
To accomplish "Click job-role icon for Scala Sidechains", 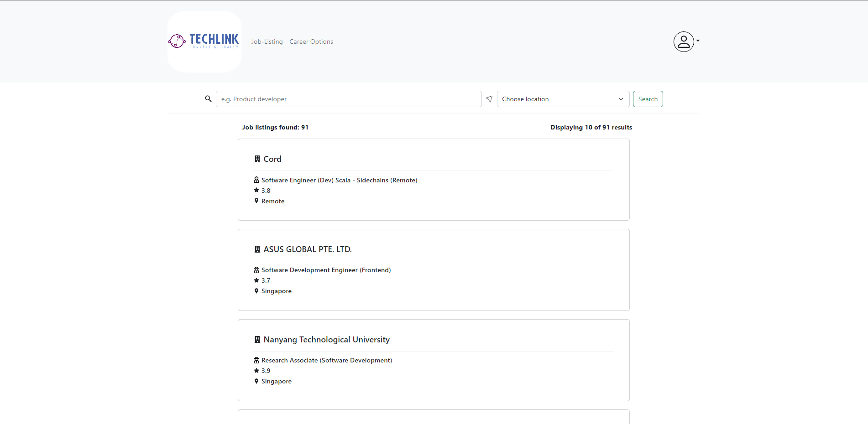I will 256,180.
